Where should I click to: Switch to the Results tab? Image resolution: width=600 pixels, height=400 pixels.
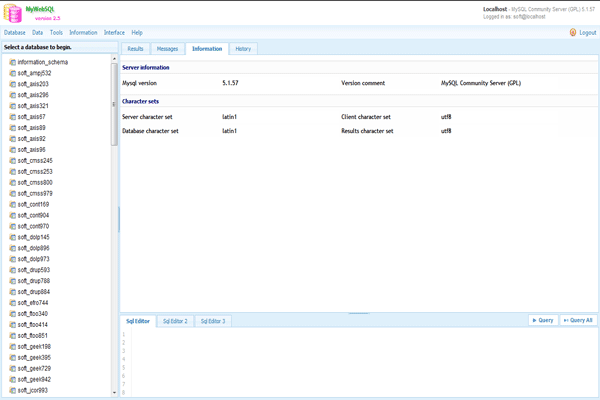pyautogui.click(x=136, y=49)
